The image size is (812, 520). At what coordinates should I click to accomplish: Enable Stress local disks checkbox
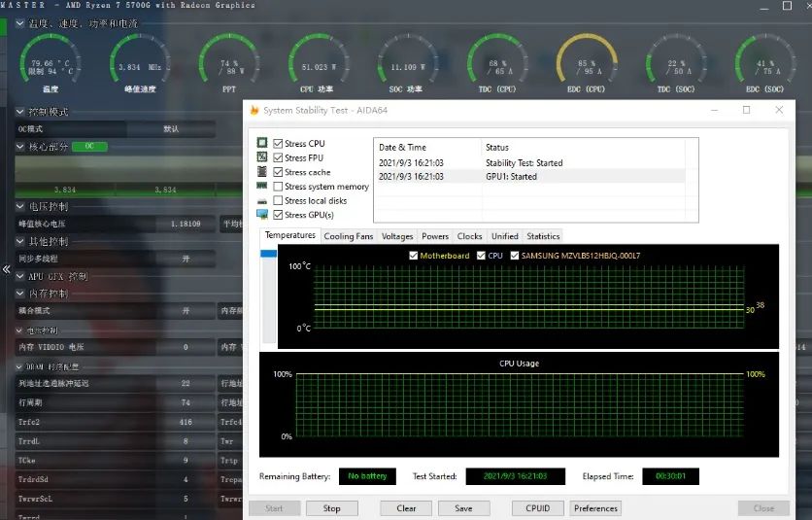point(278,200)
